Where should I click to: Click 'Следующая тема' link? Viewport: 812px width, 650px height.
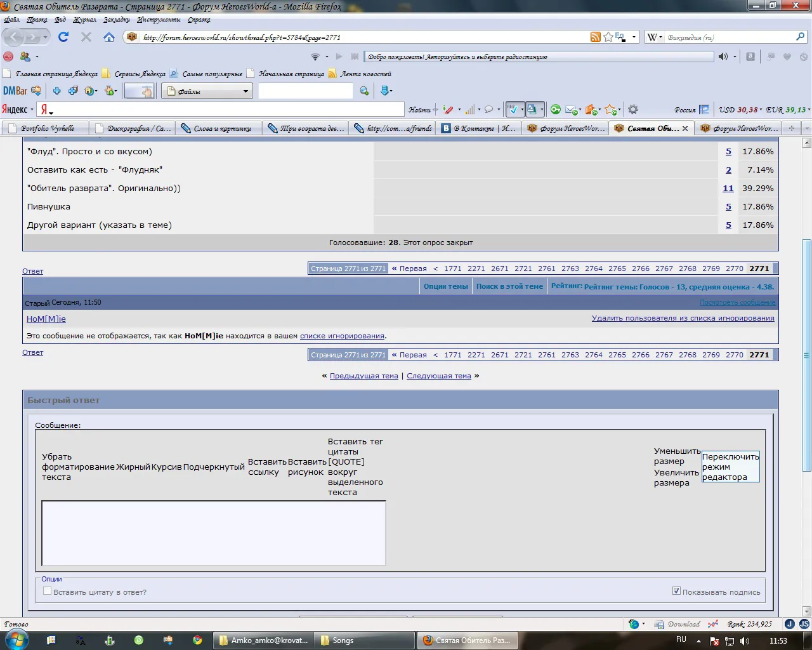(x=439, y=376)
